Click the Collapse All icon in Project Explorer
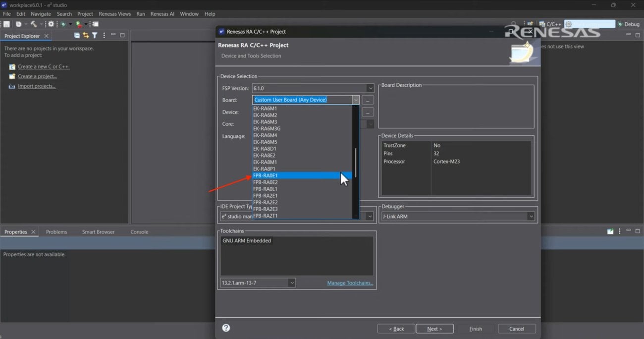 click(x=77, y=35)
